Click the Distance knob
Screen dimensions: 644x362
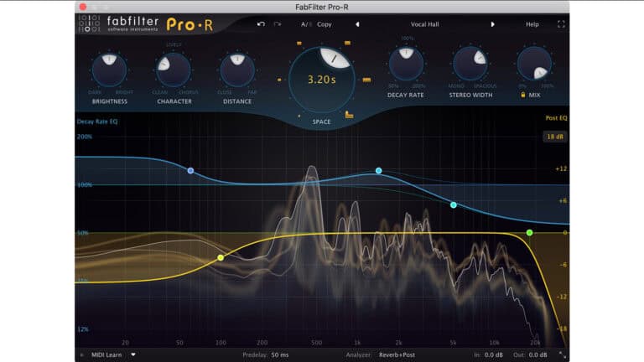tap(237, 70)
